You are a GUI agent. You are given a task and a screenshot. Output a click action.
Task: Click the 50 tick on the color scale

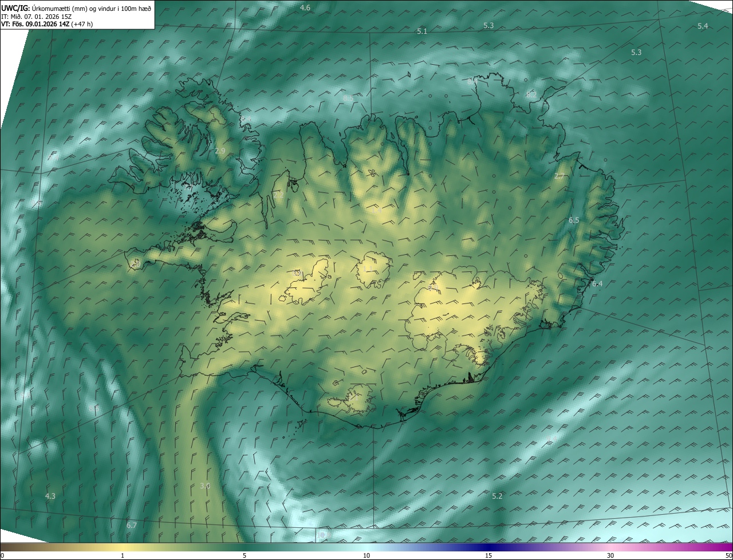point(728,556)
